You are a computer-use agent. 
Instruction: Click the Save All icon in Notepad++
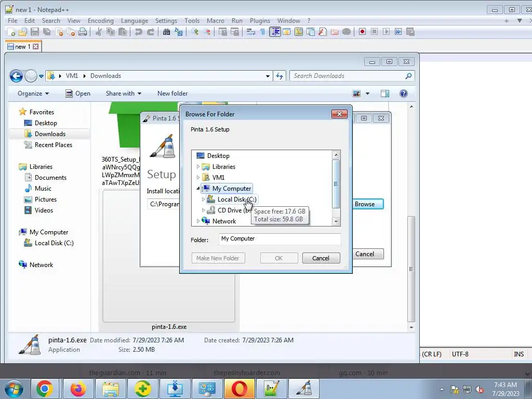[46, 32]
